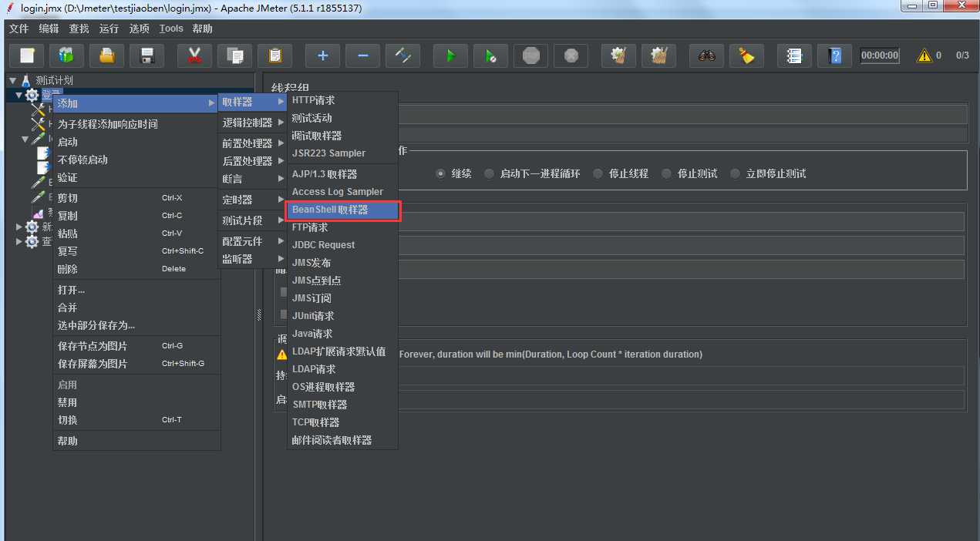The height and width of the screenshot is (541, 980).
Task: Click the Search binoculars toolbar icon
Action: (x=706, y=55)
